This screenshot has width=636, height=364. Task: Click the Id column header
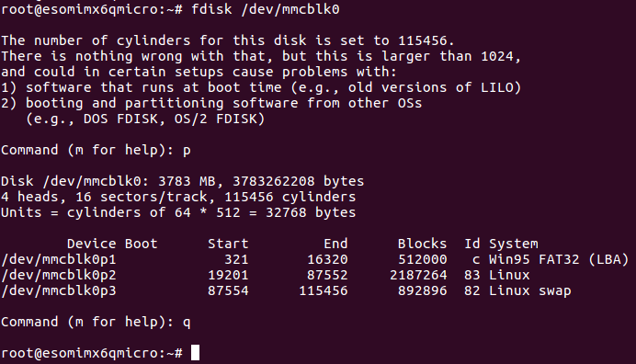tap(472, 244)
